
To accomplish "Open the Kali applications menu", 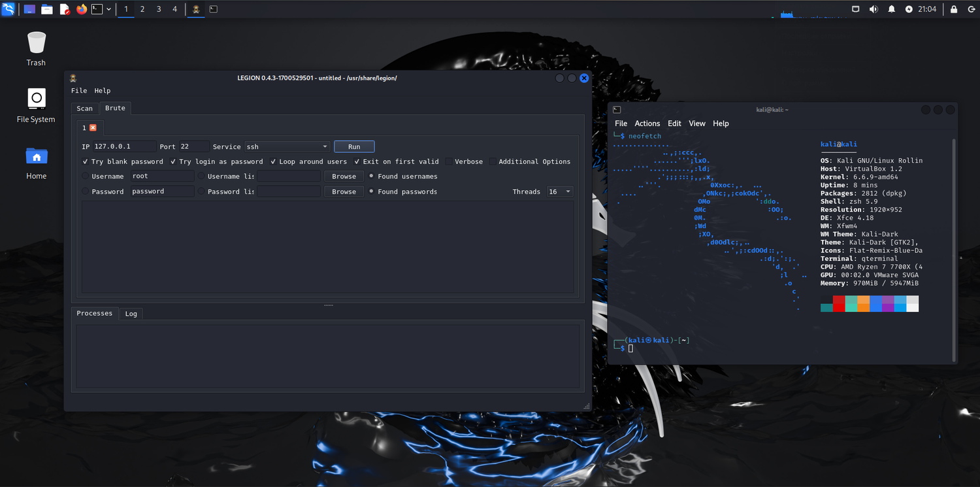I will tap(8, 9).
